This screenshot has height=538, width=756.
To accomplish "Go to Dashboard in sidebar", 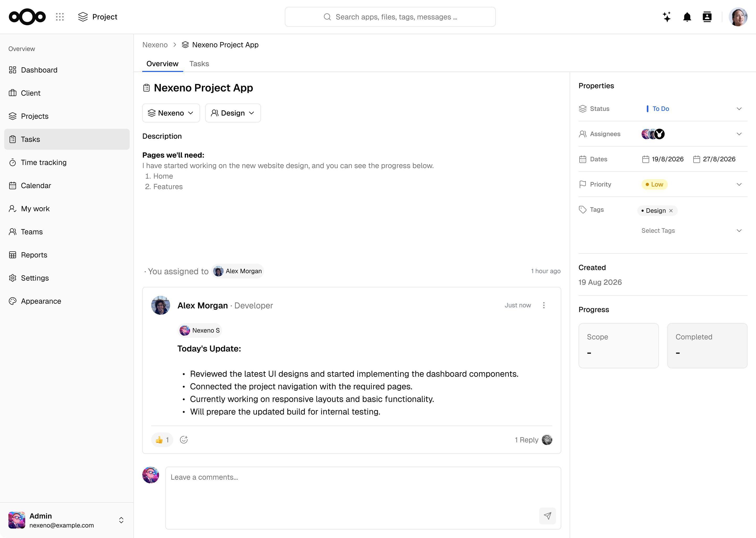I will point(67,70).
